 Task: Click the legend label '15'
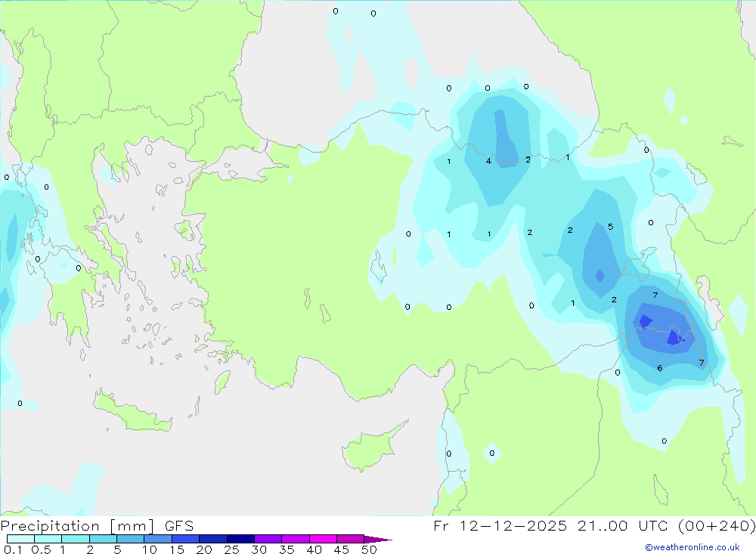click(177, 549)
